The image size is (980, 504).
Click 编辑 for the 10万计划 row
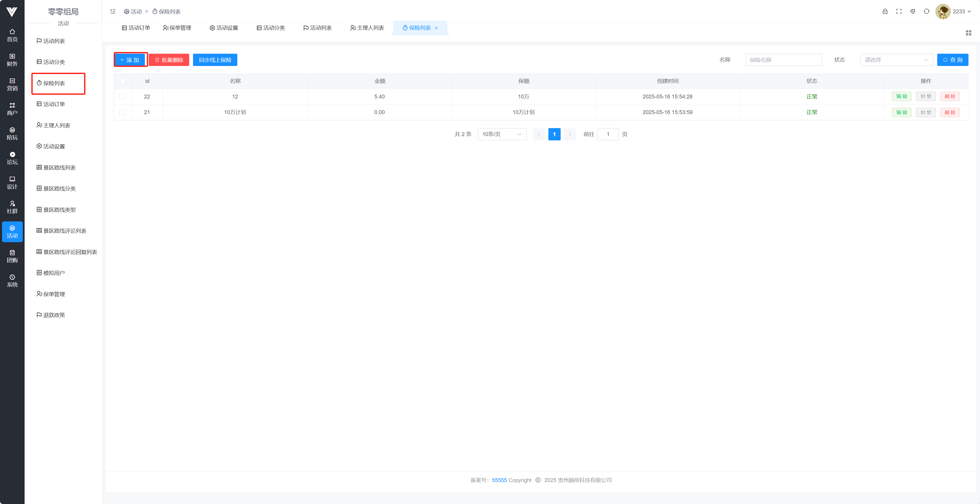[901, 112]
